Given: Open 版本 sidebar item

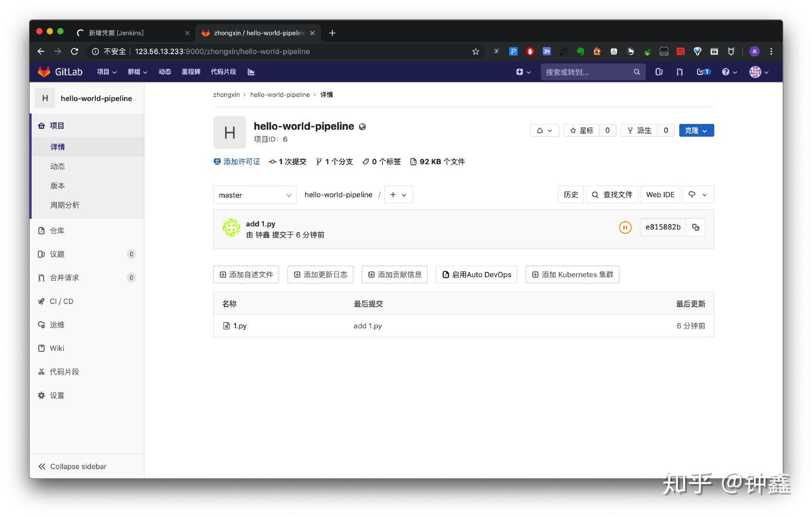Looking at the screenshot, I should (x=87, y=186).
